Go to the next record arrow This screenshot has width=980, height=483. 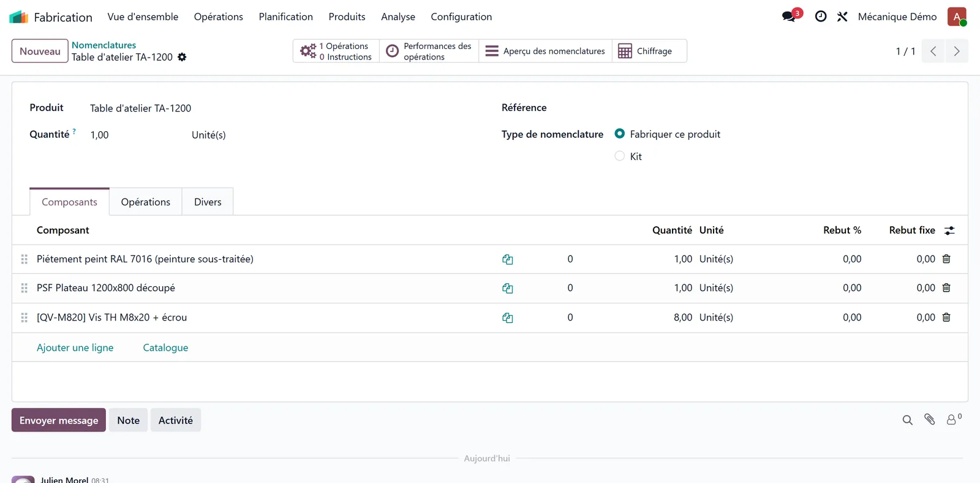point(957,51)
